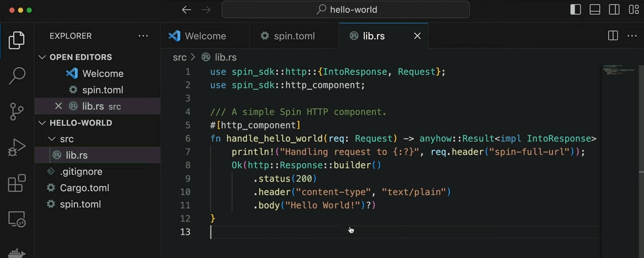
Task: Toggle the bottom panel layout icon
Action: [595, 10]
